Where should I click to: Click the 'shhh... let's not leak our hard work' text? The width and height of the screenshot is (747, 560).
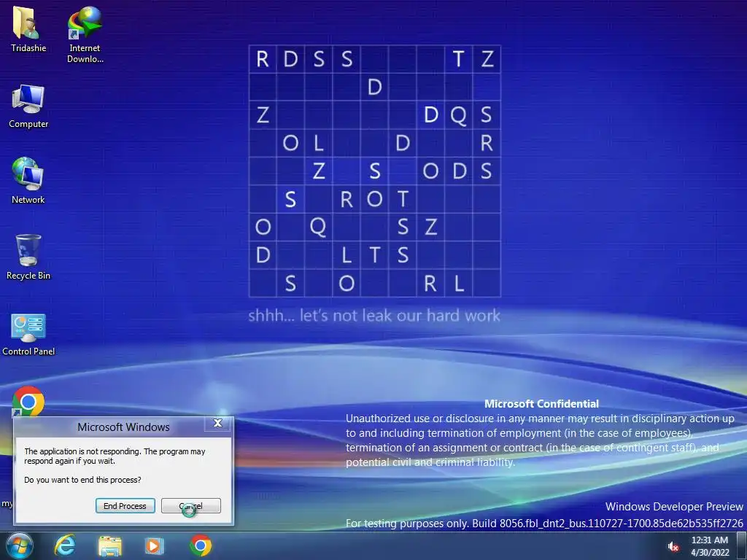(374, 315)
